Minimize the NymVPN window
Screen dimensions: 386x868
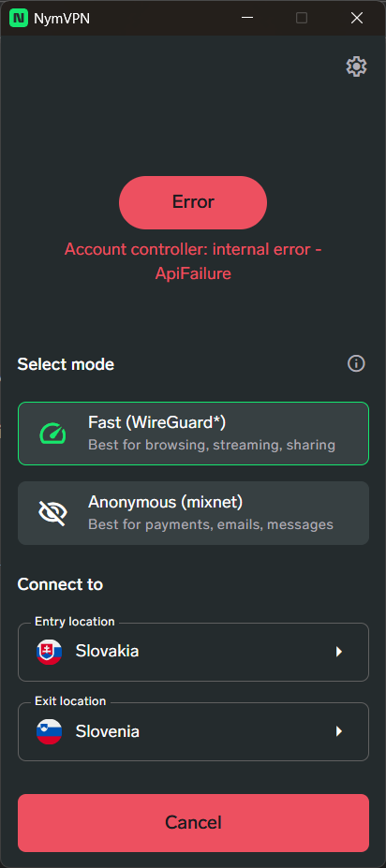(247, 19)
